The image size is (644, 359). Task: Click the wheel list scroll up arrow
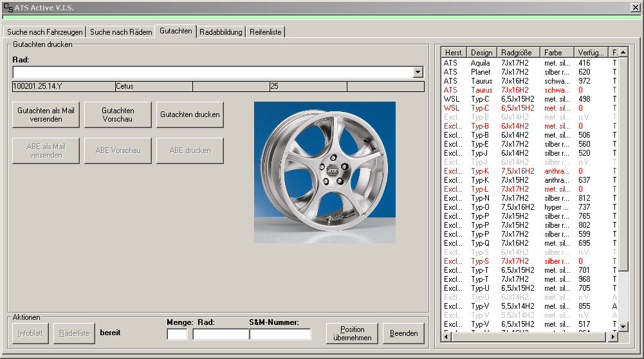[x=623, y=53]
